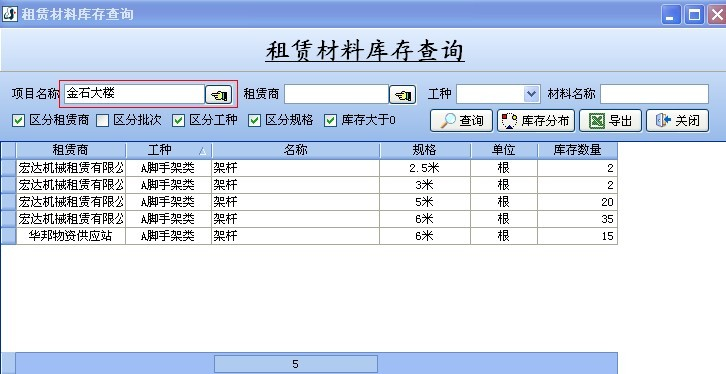Toggle the 区分工种 checkbox
Screen dimensions: 726x374
[178, 121]
